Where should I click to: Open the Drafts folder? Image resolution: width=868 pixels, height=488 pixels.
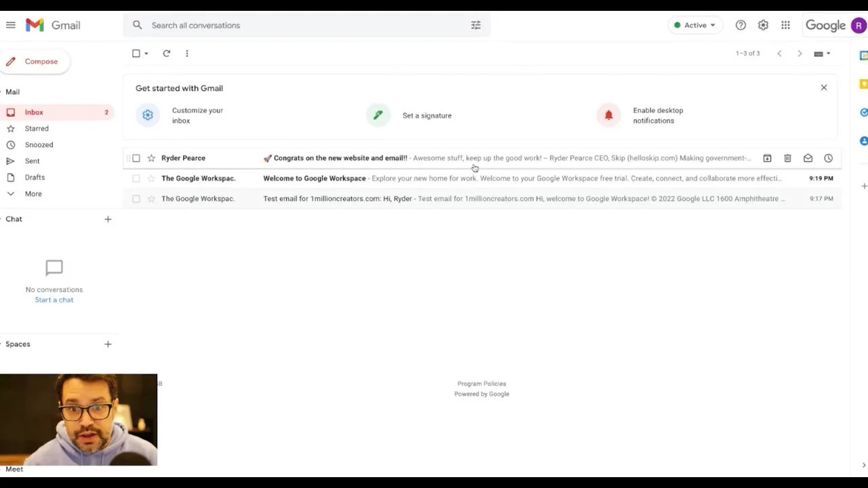pyautogui.click(x=35, y=178)
